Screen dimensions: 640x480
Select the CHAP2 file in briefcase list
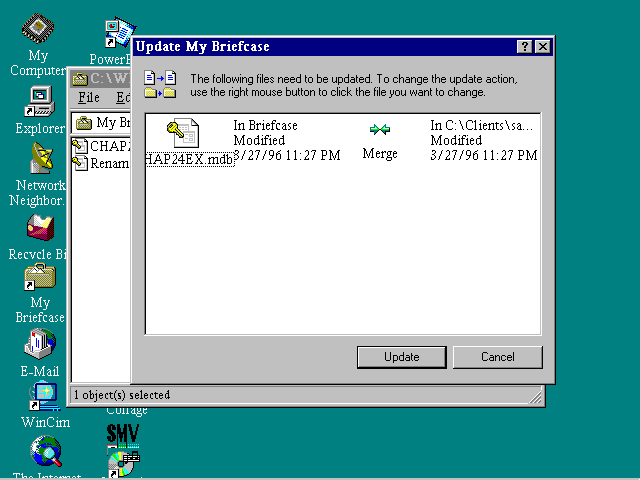tap(100, 146)
